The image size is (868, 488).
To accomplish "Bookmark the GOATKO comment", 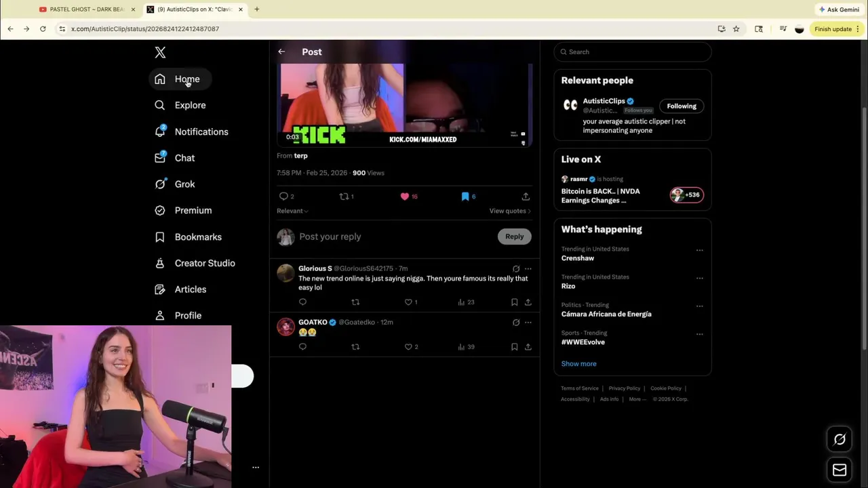I will click(x=515, y=347).
